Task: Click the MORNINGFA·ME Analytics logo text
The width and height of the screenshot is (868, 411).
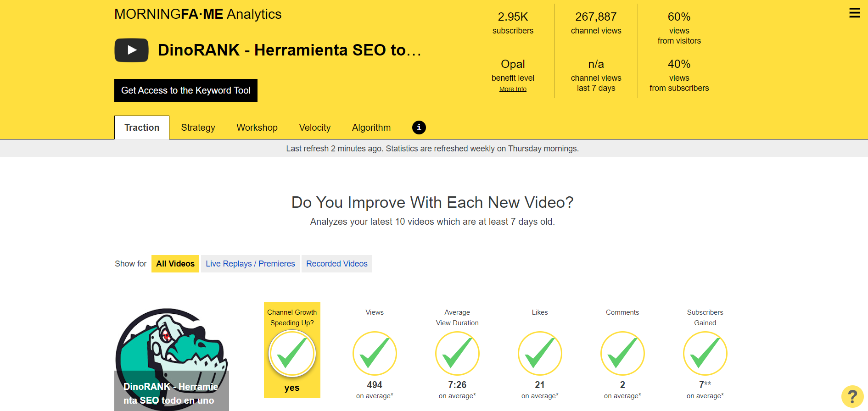Action: tap(198, 14)
